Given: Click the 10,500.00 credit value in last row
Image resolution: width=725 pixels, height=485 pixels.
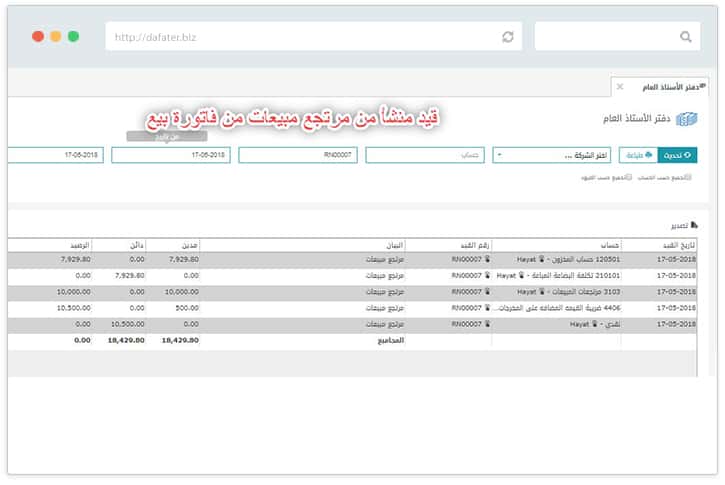Looking at the screenshot, I should (x=128, y=324).
